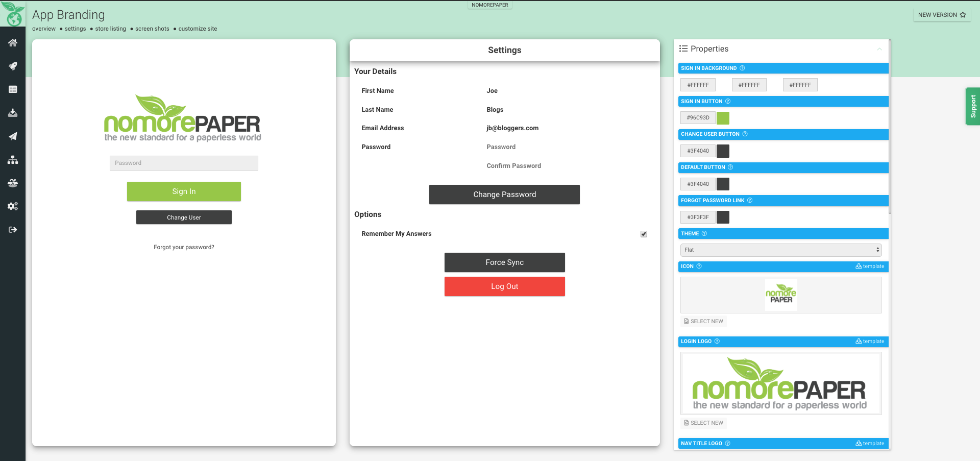Click the jb@bloggers.com email value
The height and width of the screenshot is (461, 980).
512,128
